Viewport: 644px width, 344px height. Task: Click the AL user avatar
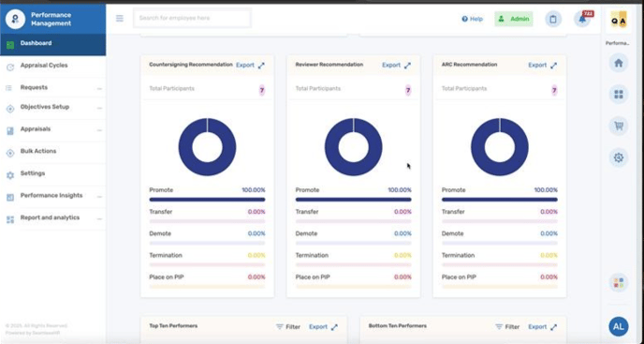(x=619, y=327)
